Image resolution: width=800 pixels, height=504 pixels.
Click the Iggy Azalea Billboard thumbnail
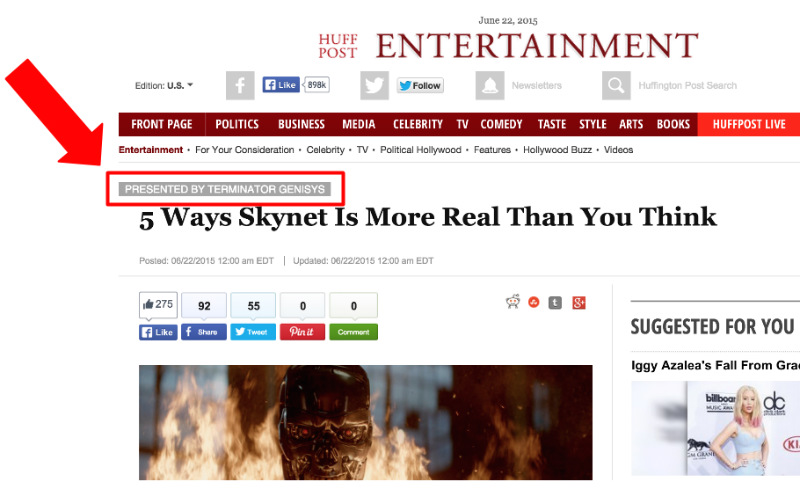coord(715,429)
